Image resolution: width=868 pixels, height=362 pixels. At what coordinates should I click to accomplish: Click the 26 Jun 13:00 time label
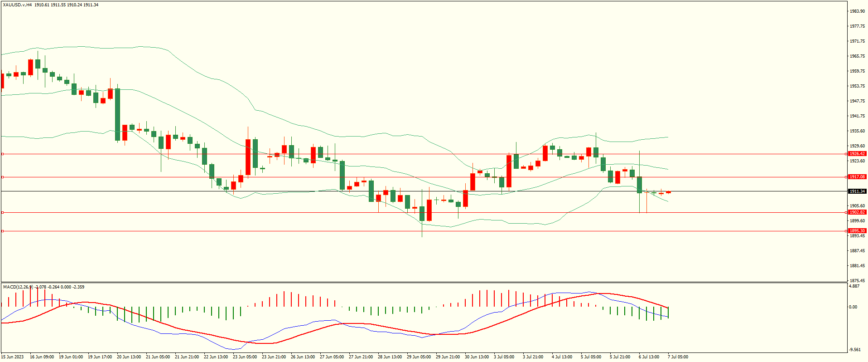(303, 357)
